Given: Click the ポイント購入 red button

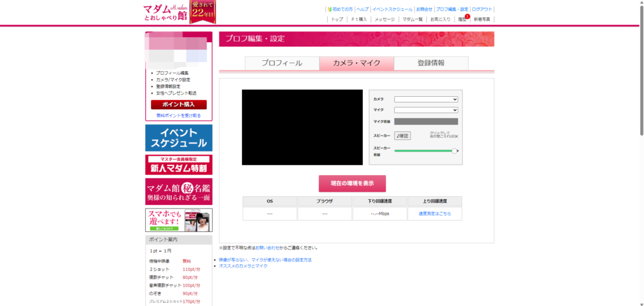Looking at the screenshot, I should pyautogui.click(x=179, y=104).
